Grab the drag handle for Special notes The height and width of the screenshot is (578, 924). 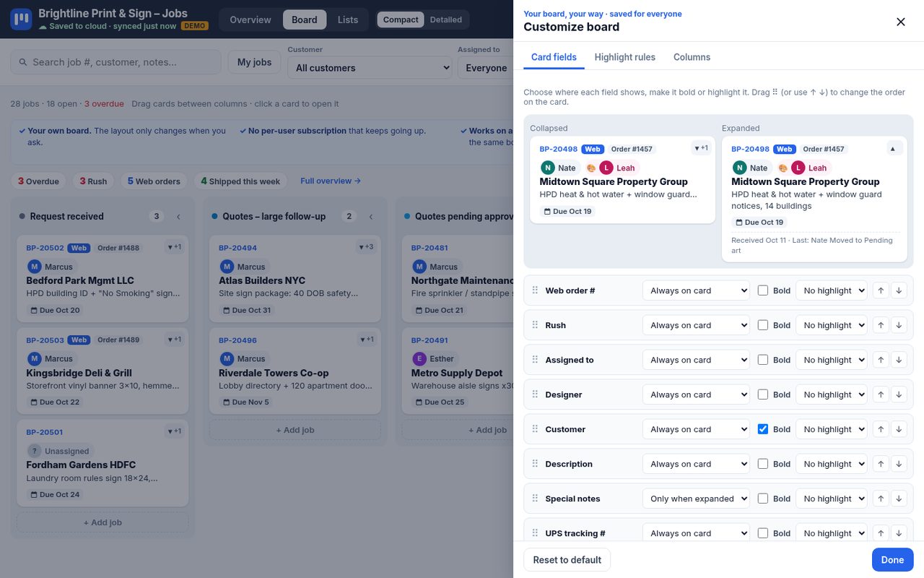(535, 499)
